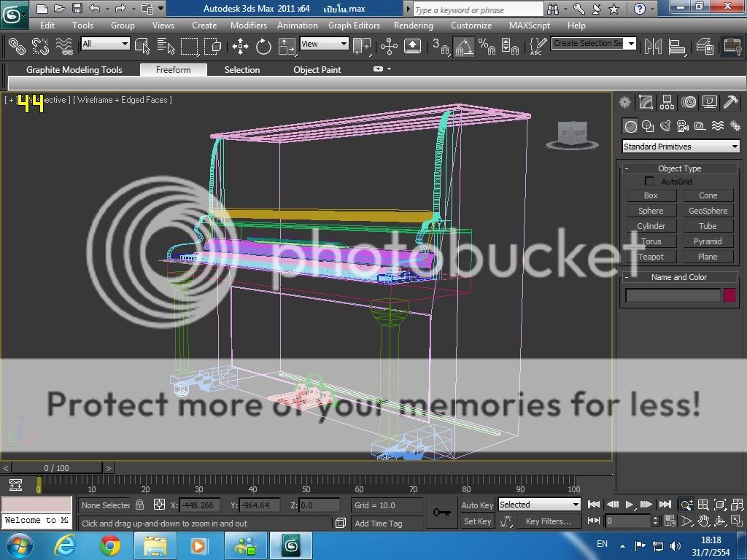Screen dimensions: 747x560
Task: Toggle Window/Crossing selection mode
Action: (x=212, y=46)
